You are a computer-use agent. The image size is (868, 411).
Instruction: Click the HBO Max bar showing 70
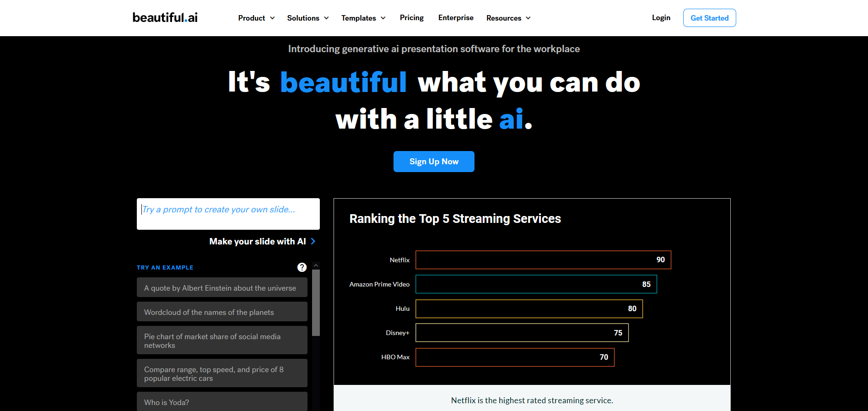pos(515,357)
